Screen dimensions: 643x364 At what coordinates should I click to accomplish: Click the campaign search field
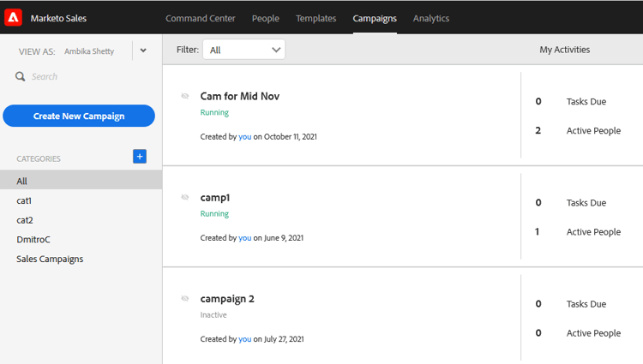[x=86, y=76]
